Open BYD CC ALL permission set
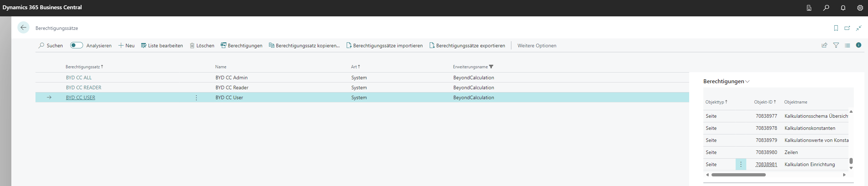Image resolution: width=868 pixels, height=186 pixels. tap(79, 78)
